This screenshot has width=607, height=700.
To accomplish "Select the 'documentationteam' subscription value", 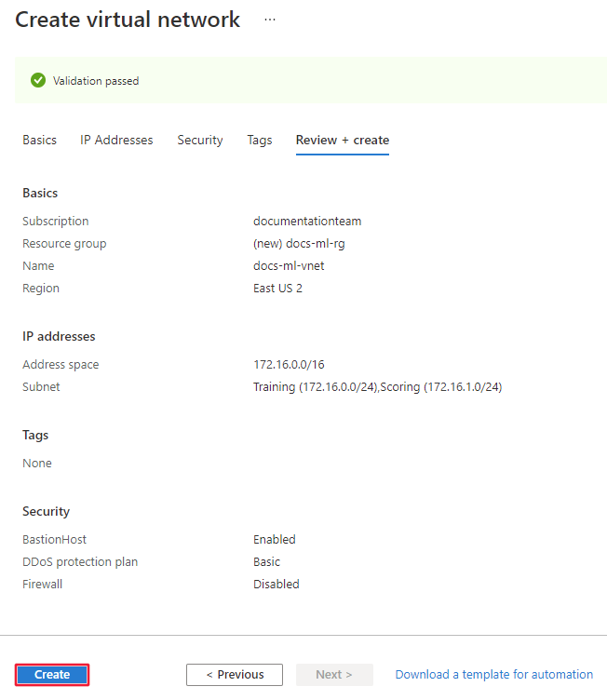I will point(307,221).
